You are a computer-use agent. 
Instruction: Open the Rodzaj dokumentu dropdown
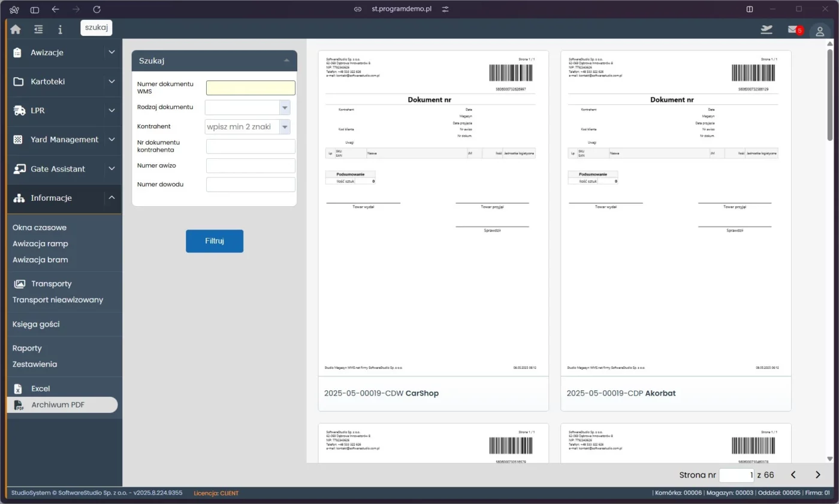pos(285,107)
